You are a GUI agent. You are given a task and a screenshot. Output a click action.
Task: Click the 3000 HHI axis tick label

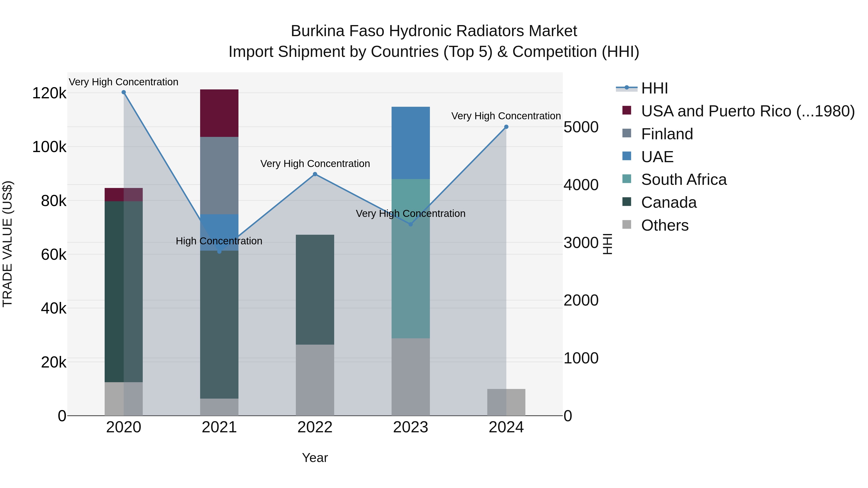point(581,243)
